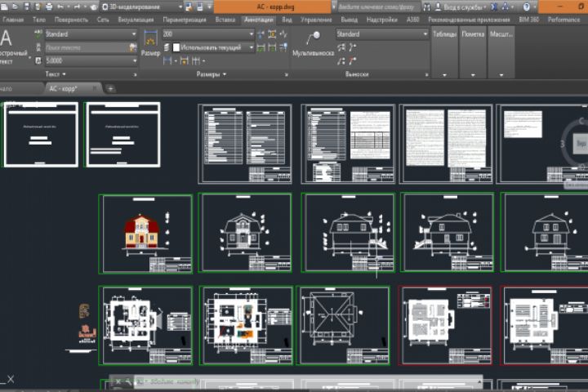Click the white layer color swatch

tap(176, 47)
